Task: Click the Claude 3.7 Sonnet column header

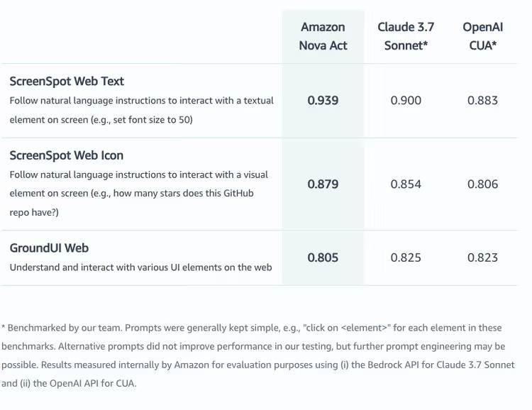Action: point(406,36)
